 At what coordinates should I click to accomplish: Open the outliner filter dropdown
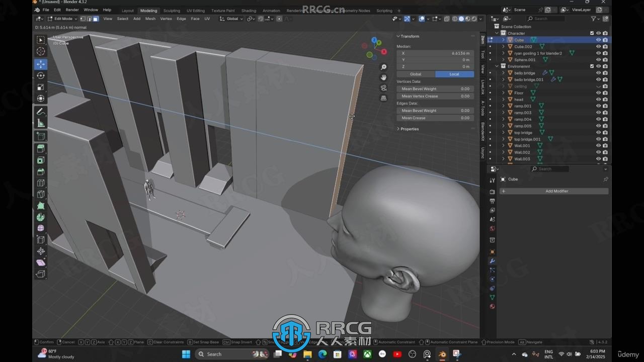click(595, 19)
